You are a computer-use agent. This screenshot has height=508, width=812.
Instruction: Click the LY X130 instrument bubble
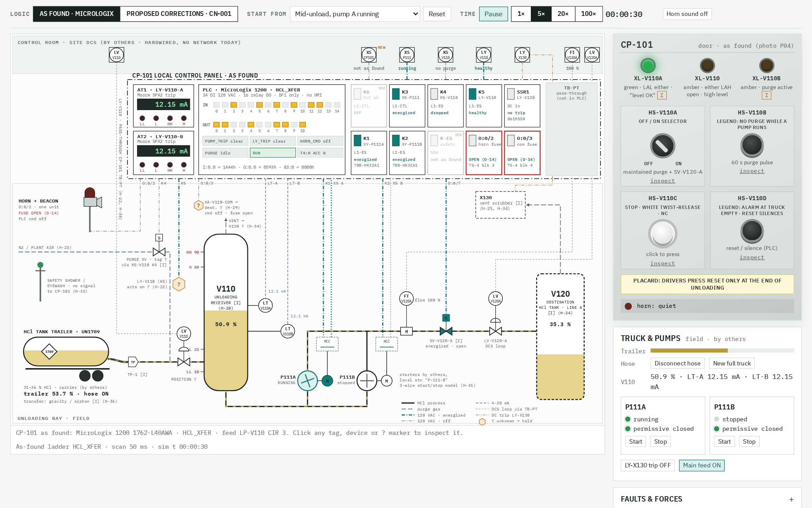click(x=522, y=55)
